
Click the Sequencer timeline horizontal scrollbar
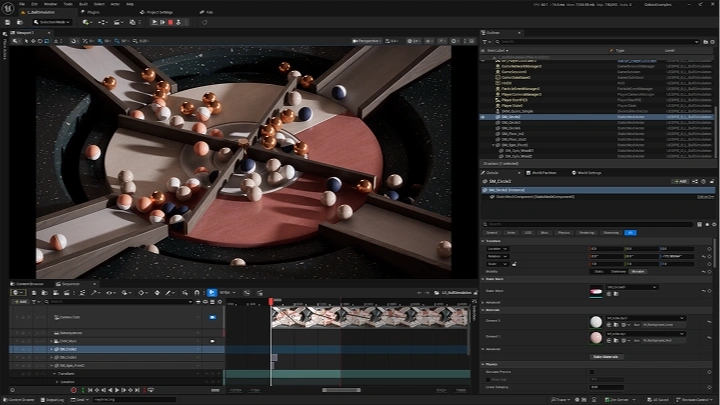341,390
